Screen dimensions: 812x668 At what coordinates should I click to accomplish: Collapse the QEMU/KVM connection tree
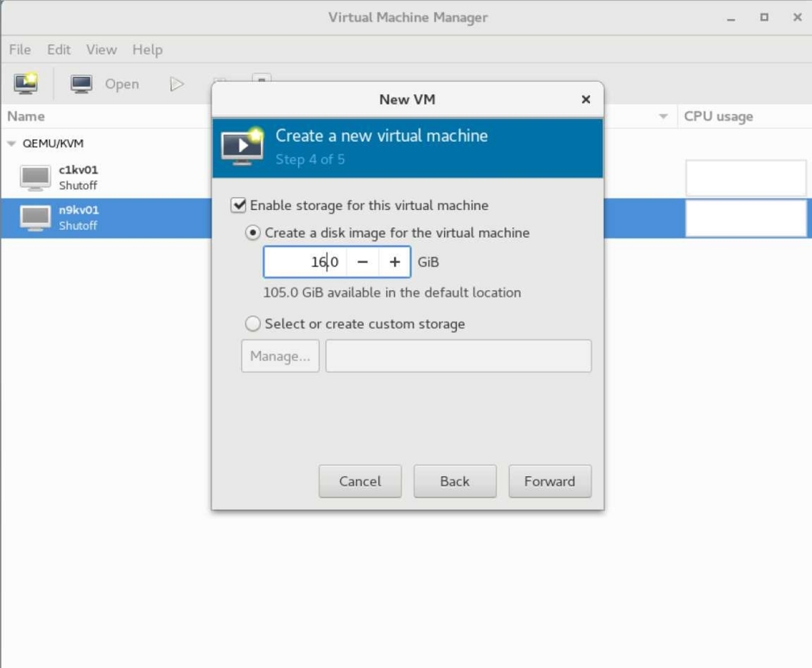click(11, 143)
